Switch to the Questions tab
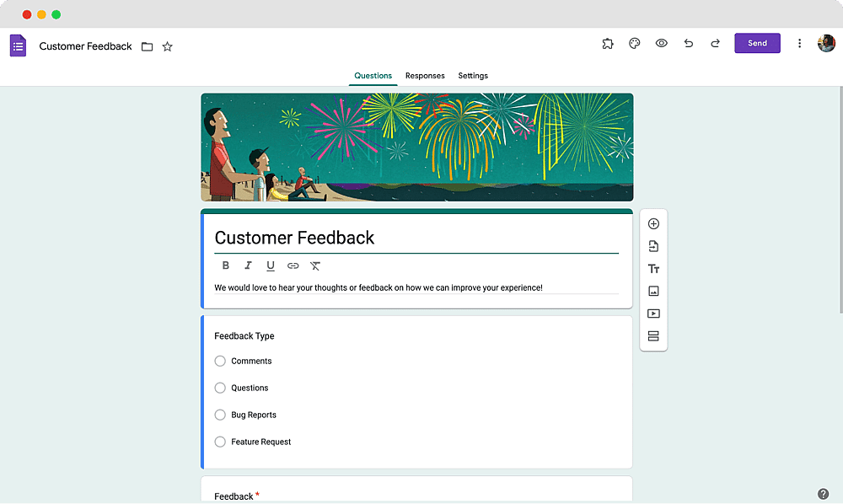 (x=373, y=76)
